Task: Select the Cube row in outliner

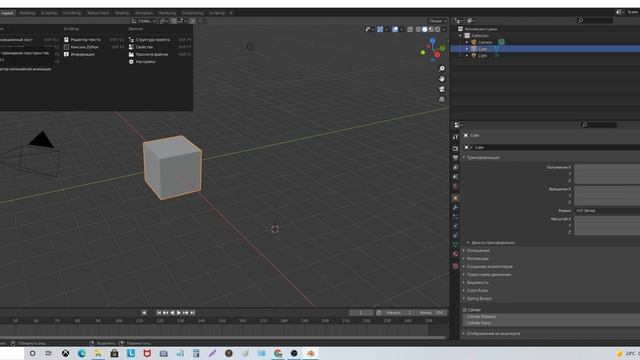Action: pos(545,49)
